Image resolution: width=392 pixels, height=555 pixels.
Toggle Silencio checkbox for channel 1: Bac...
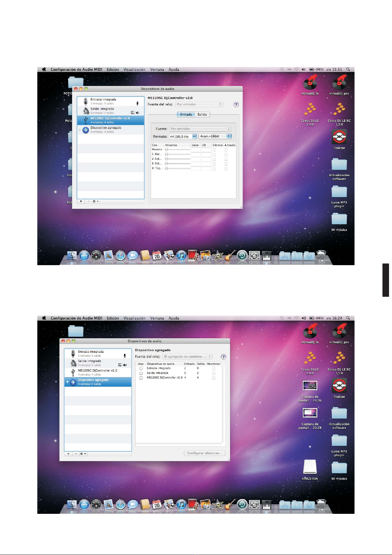[214, 154]
